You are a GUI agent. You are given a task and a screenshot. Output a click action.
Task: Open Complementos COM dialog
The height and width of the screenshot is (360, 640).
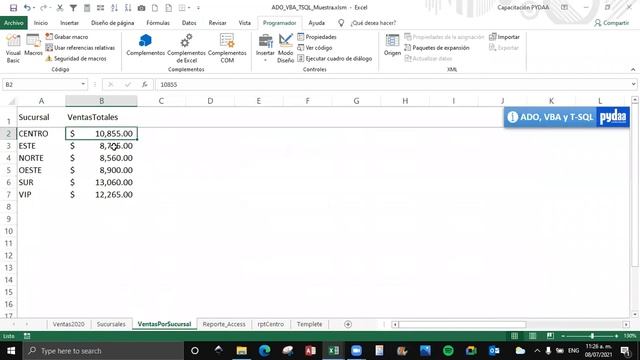tap(227, 49)
